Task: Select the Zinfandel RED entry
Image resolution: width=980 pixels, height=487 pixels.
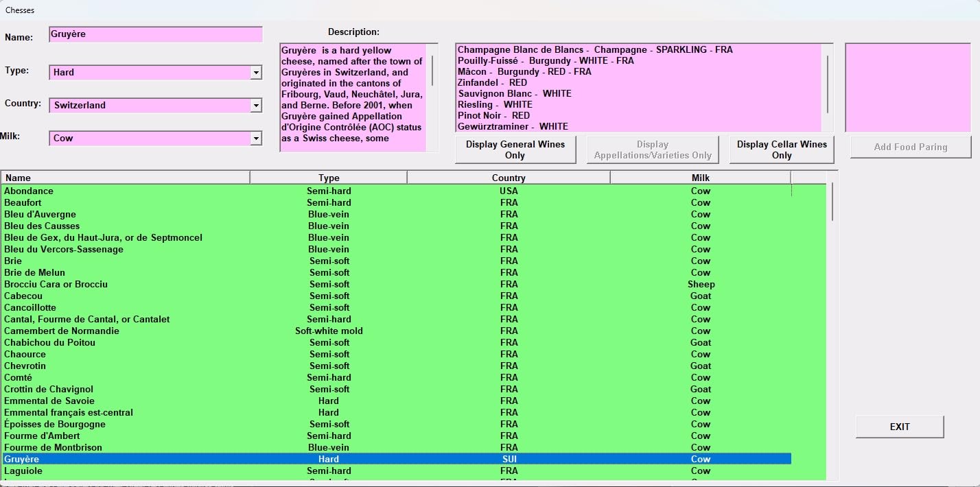Action: click(492, 82)
